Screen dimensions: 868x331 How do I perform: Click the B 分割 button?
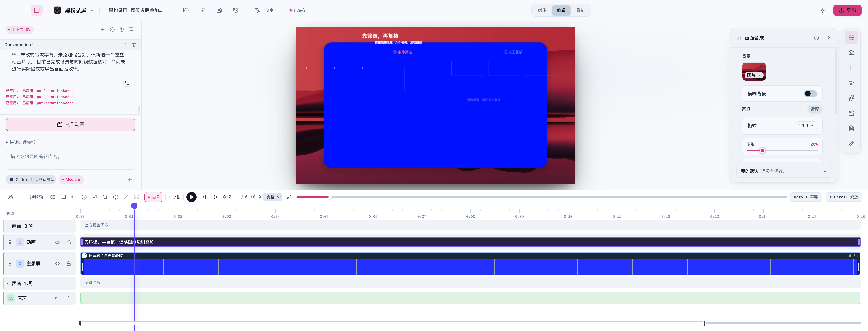click(174, 197)
